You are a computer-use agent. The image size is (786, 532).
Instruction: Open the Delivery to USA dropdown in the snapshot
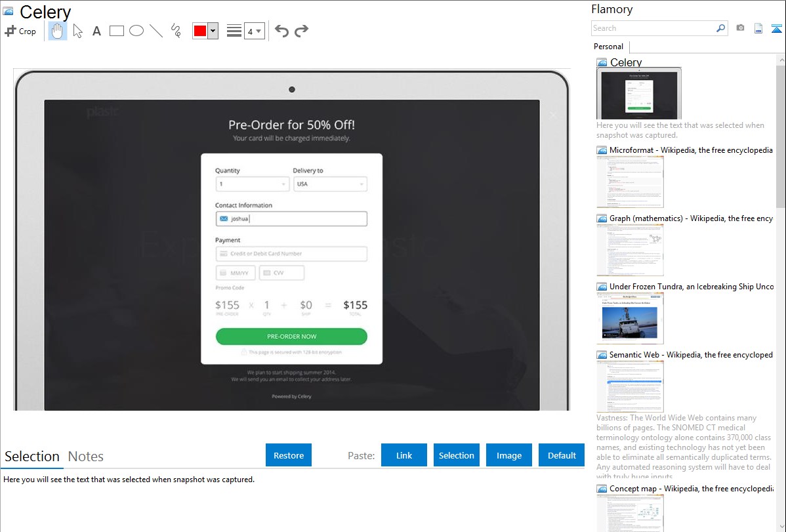pos(330,184)
